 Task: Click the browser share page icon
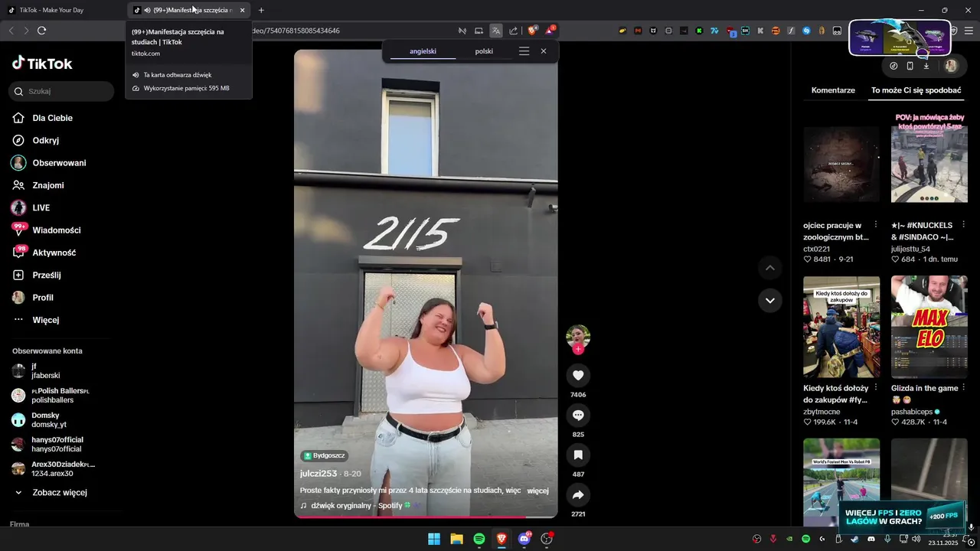pos(513,31)
